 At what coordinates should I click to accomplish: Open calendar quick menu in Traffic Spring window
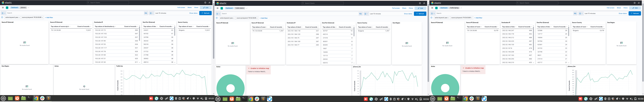pos(581,13)
